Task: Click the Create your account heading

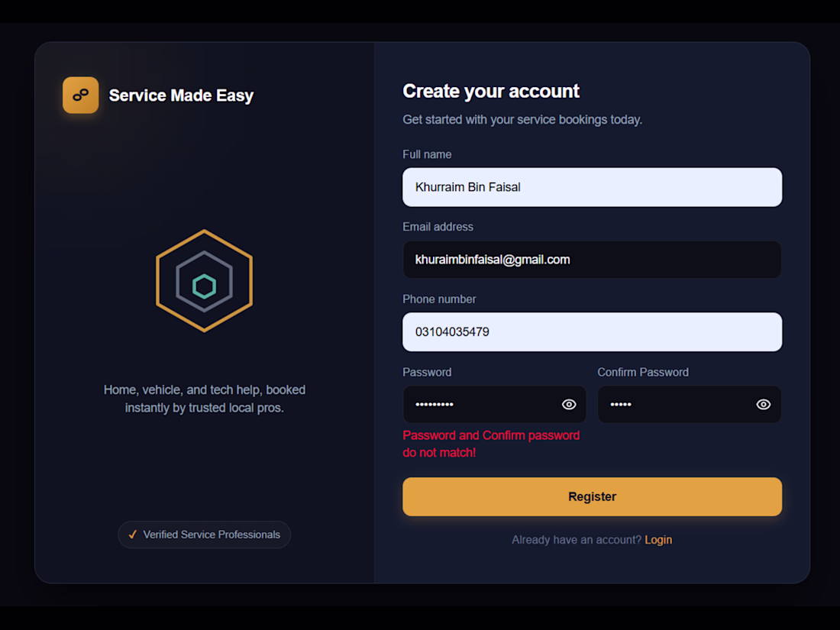Action: [491, 91]
